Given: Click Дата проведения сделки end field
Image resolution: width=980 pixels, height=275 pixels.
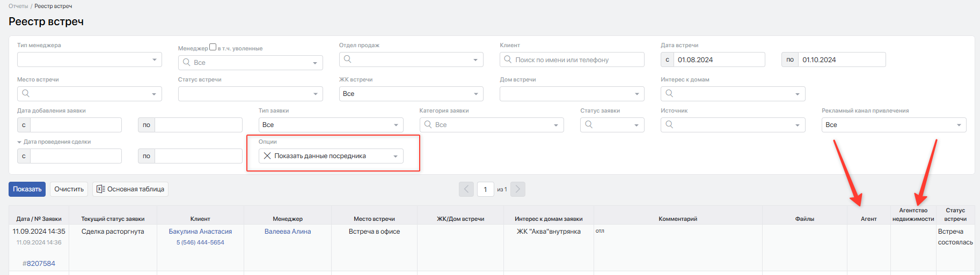Looking at the screenshot, I should click(x=199, y=156).
